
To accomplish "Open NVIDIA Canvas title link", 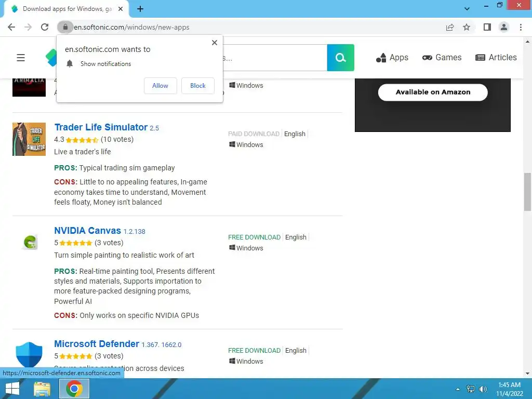I will [x=87, y=231].
